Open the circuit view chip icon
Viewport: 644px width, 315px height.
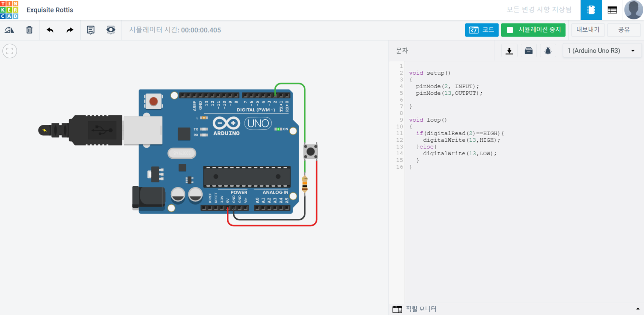click(x=591, y=10)
